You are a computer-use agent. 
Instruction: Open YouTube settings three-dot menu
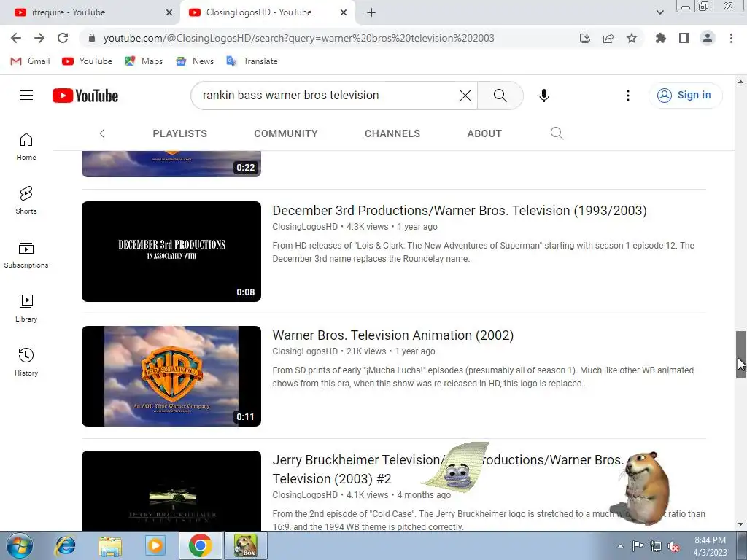click(x=628, y=96)
